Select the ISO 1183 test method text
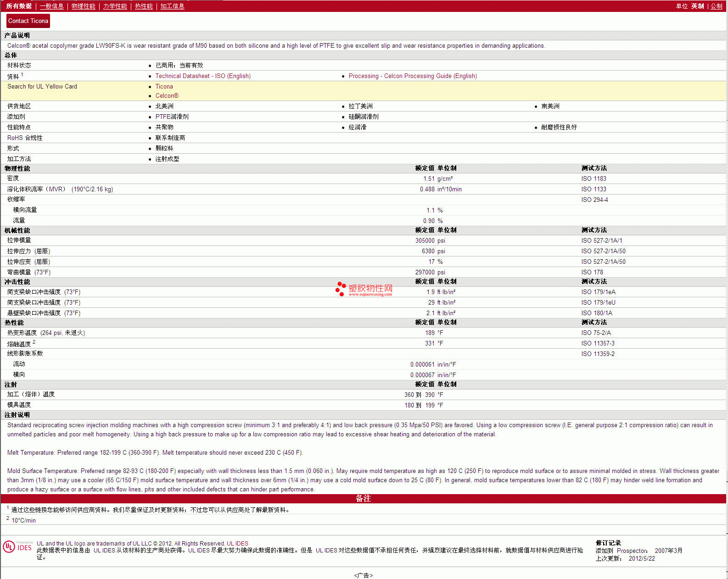 pyautogui.click(x=594, y=179)
